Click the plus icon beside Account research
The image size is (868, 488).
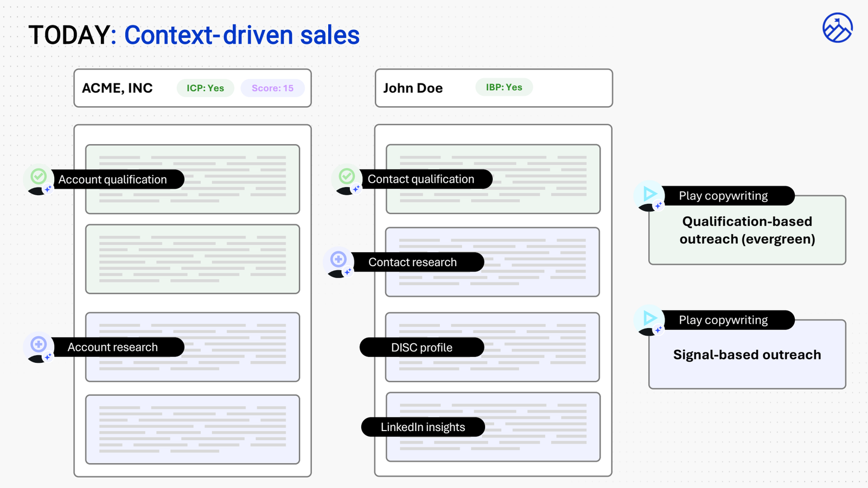point(39,344)
